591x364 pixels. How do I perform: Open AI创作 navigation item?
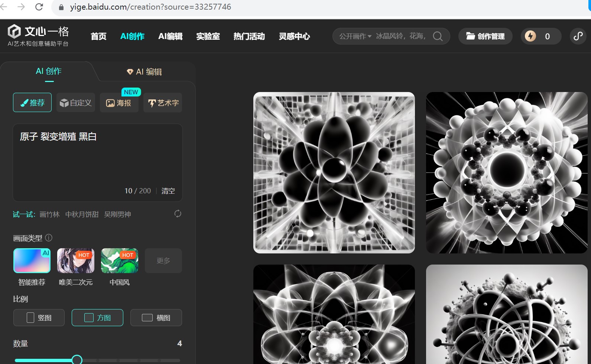pyautogui.click(x=132, y=36)
